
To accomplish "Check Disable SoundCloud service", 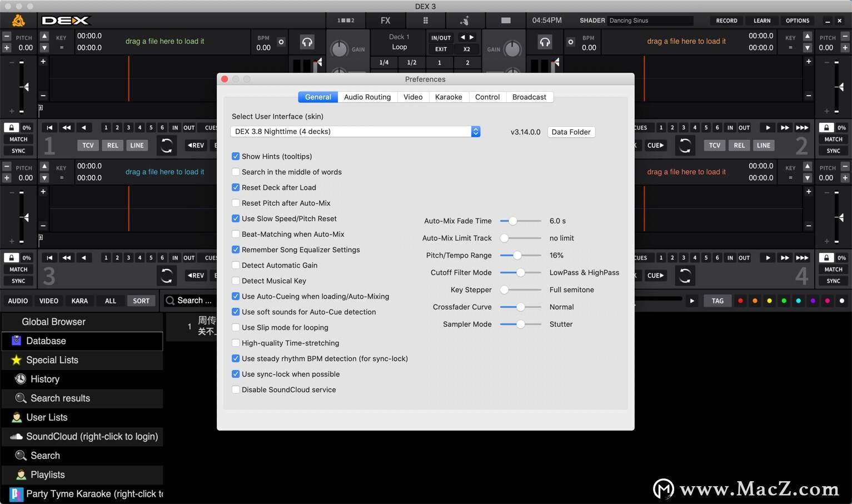I will [236, 390].
